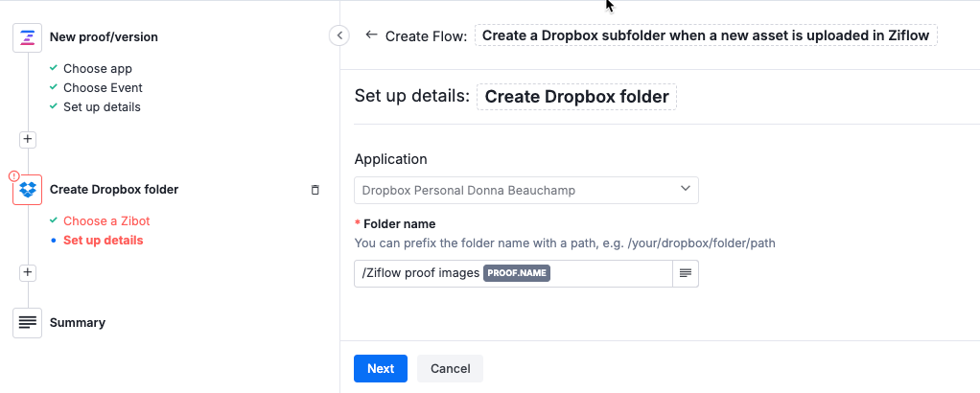Click the Folder name label
980x393 pixels.
(x=399, y=223)
